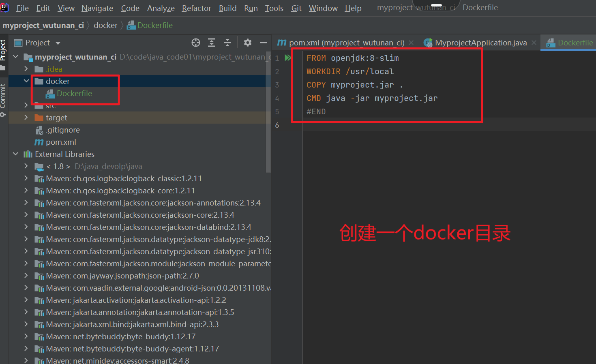The height and width of the screenshot is (364, 596).
Task: Click docker breadcrumb segment
Action: click(x=105, y=26)
